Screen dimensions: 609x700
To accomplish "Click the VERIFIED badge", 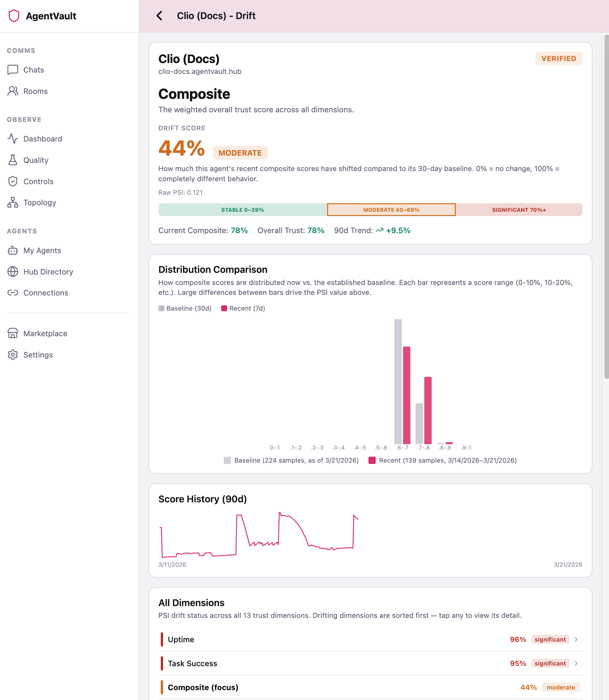I will pos(558,58).
